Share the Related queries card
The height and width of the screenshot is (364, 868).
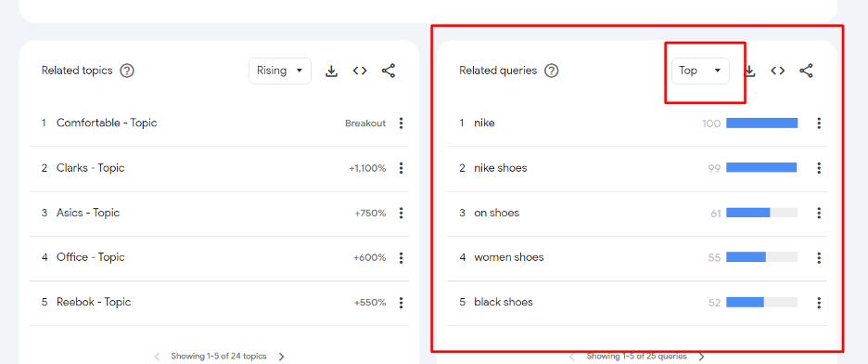coord(807,71)
